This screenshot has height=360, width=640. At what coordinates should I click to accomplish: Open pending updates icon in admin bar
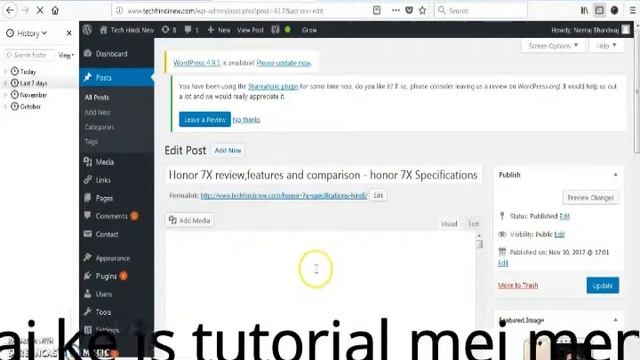[x=169, y=30]
